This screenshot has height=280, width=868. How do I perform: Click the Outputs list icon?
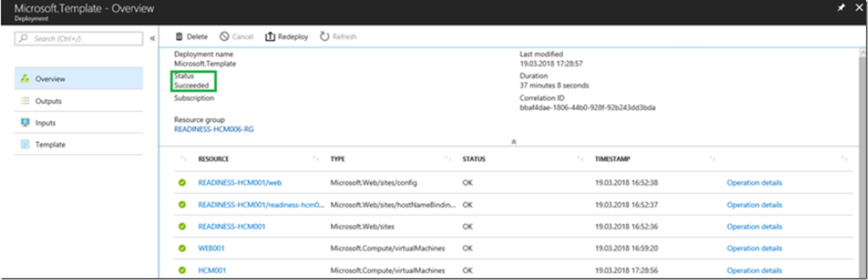tap(25, 101)
